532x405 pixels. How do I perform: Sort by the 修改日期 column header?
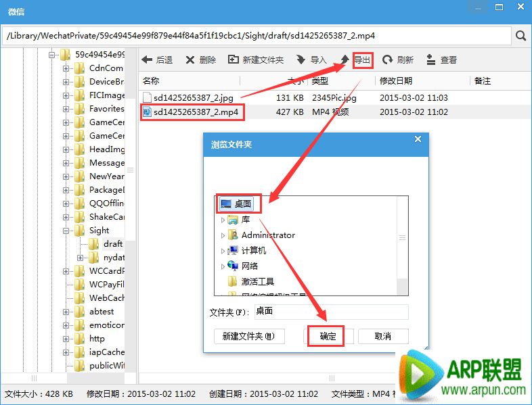tap(396, 80)
